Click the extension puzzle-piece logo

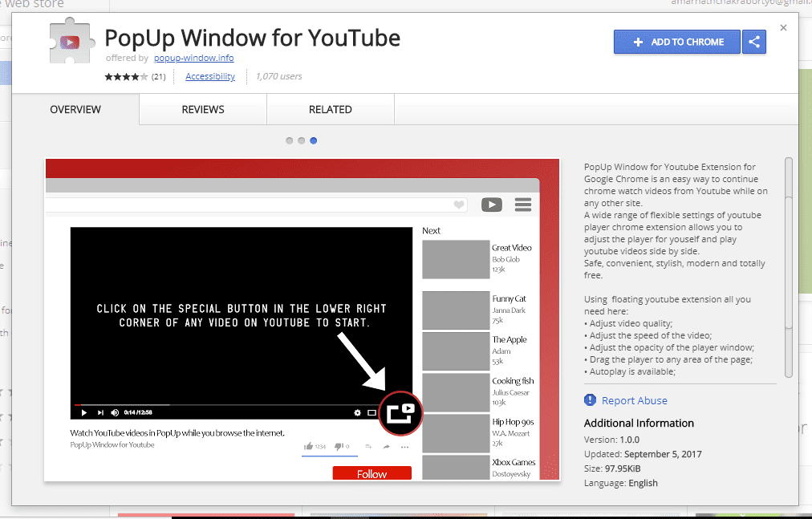(x=71, y=42)
